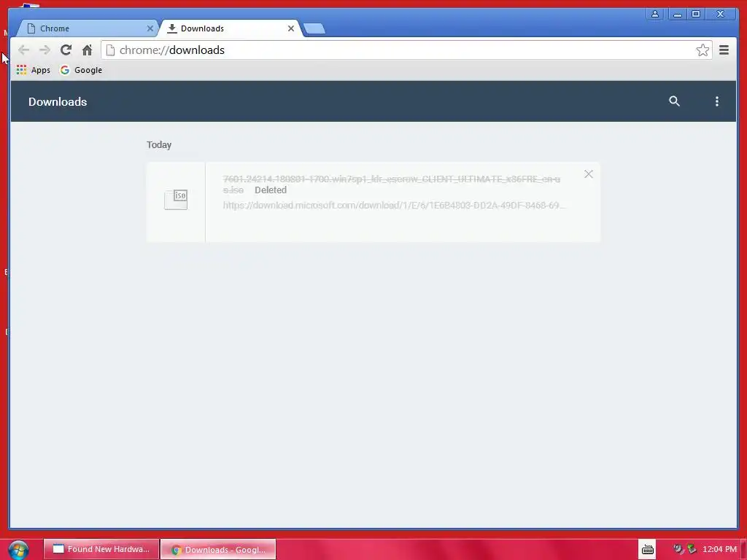The height and width of the screenshot is (560, 747).
Task: Open Chrome's hamburger menu
Action: tap(724, 50)
